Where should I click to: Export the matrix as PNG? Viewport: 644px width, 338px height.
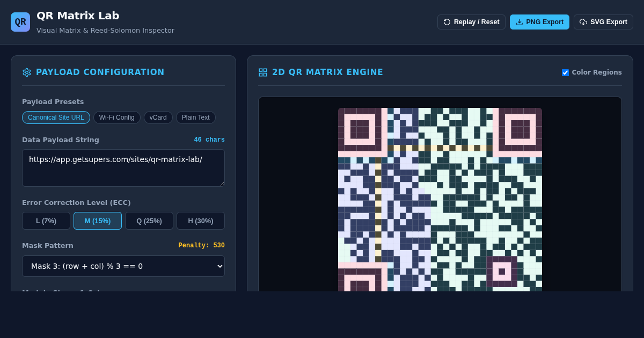(x=539, y=22)
